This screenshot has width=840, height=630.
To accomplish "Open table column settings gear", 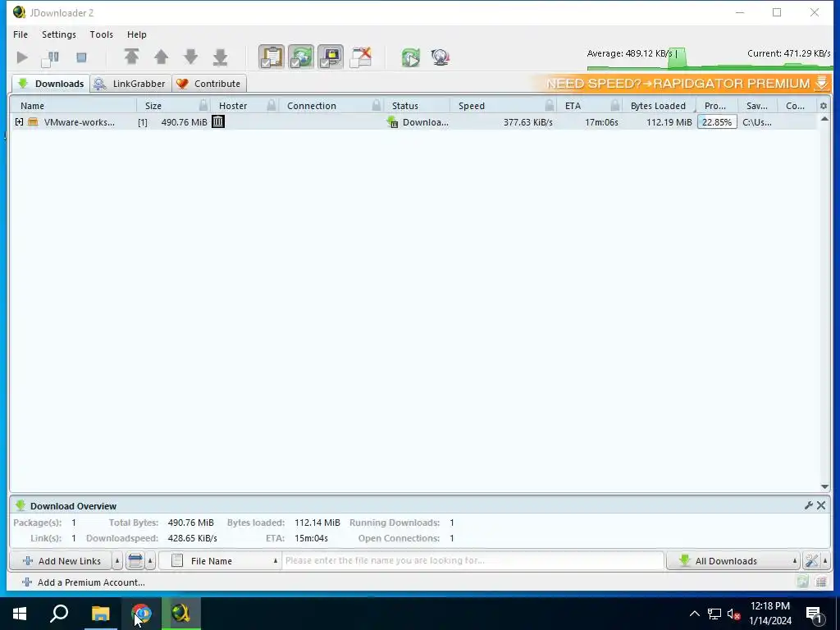I will pos(824,106).
